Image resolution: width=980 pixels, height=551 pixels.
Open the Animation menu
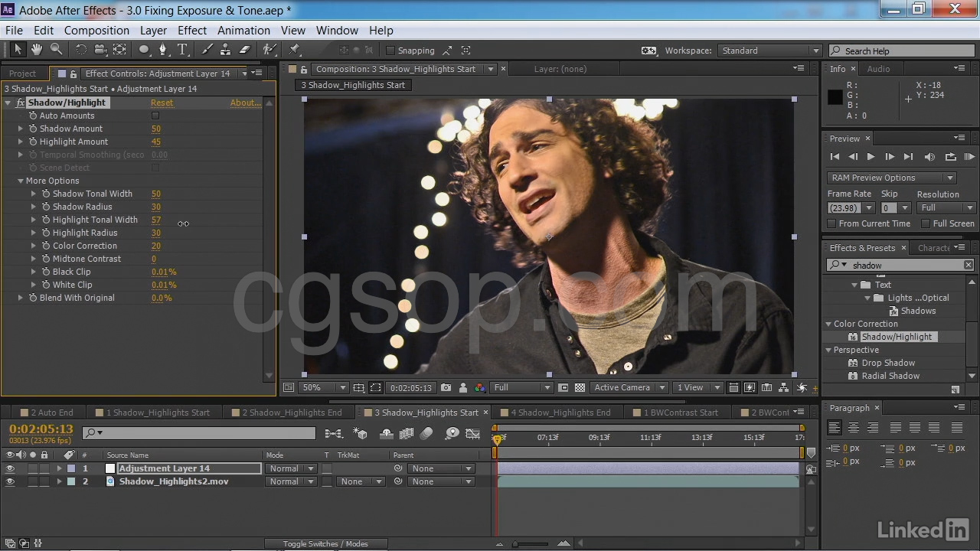coord(243,31)
